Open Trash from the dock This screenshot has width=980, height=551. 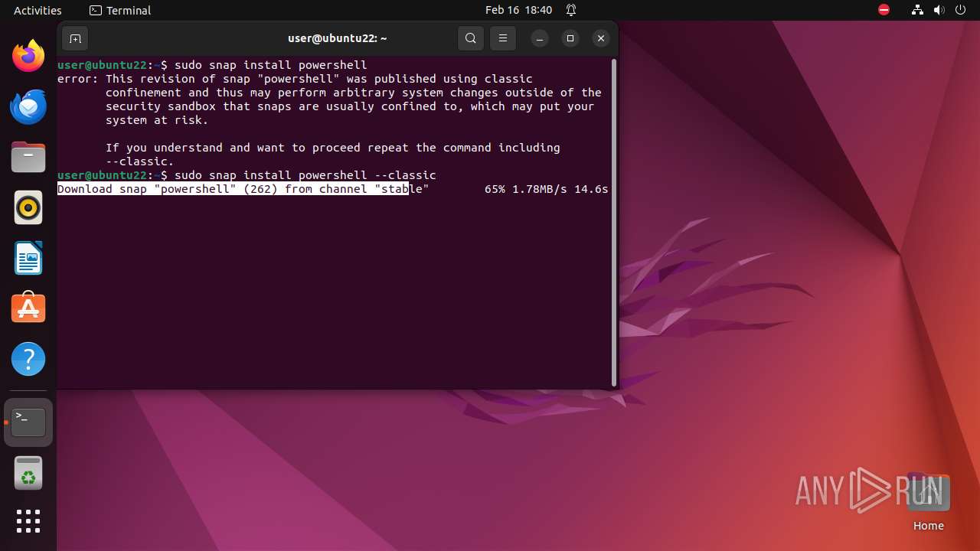coord(28,473)
